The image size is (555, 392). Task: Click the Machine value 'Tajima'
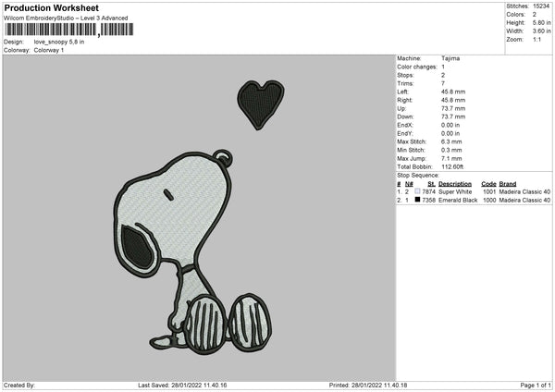(450, 58)
